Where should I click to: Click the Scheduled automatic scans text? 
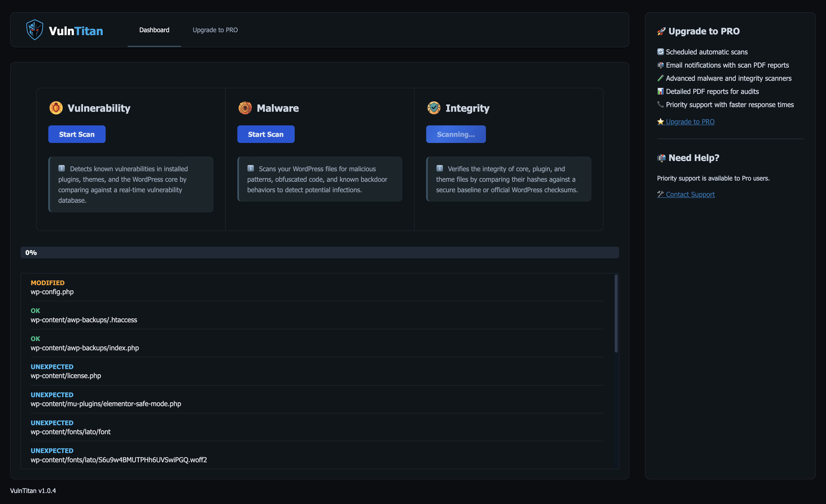click(x=707, y=52)
